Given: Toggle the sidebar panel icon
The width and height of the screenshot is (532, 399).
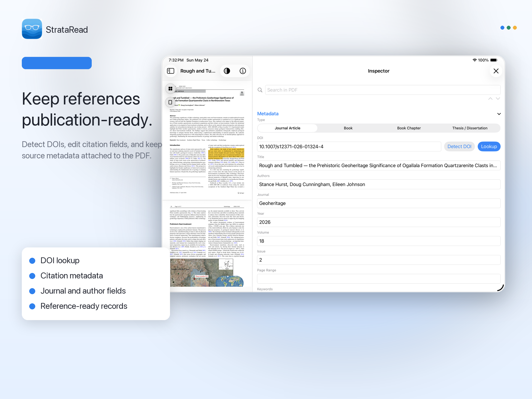Looking at the screenshot, I should click(x=171, y=71).
